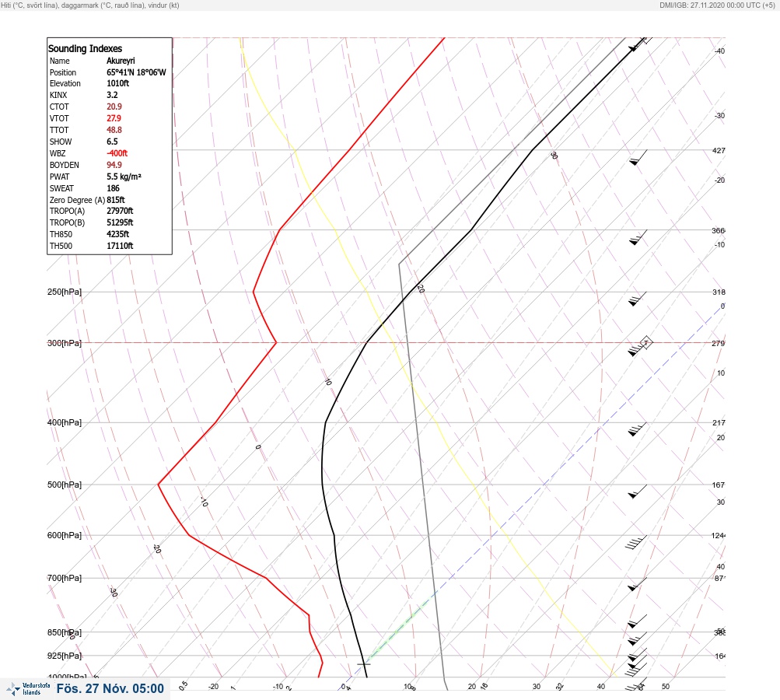Click the Vedurstofa Islands logo

click(x=28, y=689)
